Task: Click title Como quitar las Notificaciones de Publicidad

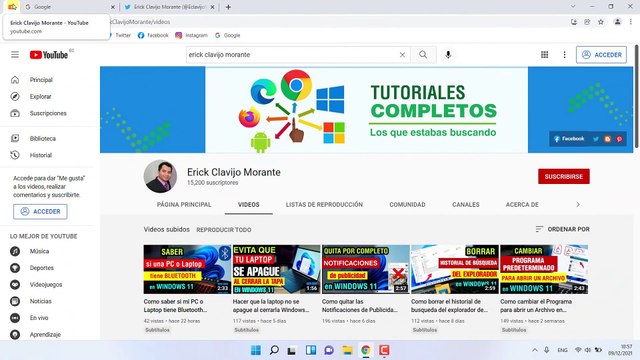Action: click(x=360, y=306)
